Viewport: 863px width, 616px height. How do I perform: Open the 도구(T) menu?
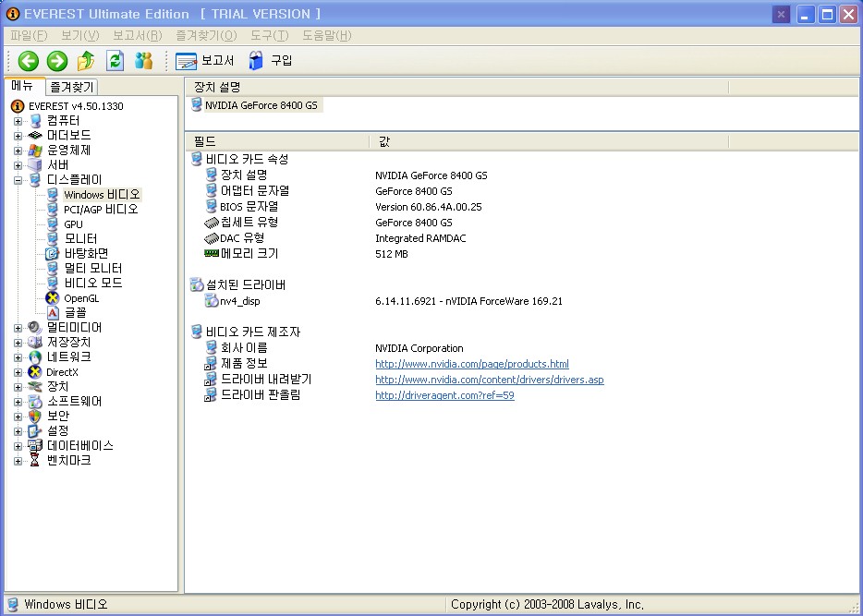coord(269,36)
